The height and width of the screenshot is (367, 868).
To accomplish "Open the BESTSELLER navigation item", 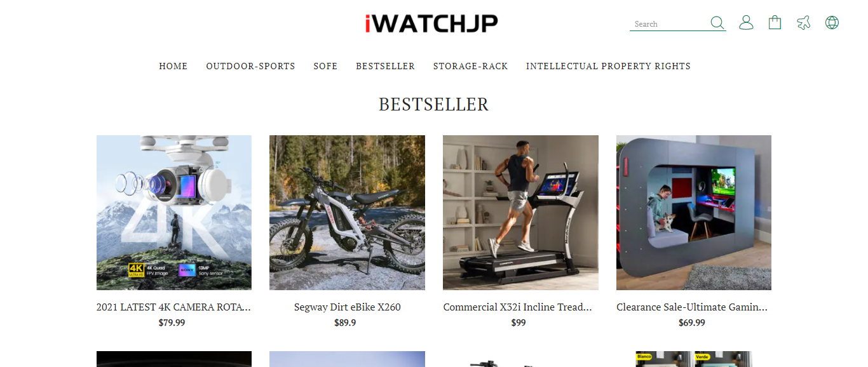I will [385, 66].
